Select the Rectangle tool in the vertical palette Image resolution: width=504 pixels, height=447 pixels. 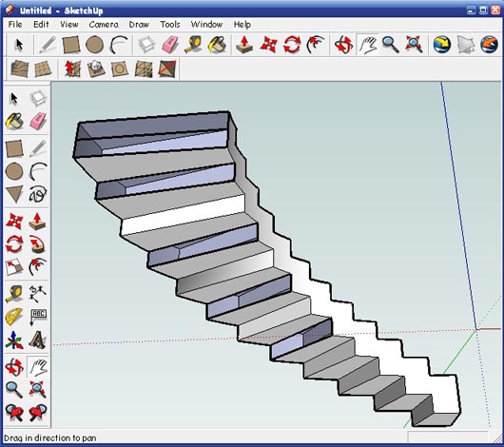click(14, 148)
